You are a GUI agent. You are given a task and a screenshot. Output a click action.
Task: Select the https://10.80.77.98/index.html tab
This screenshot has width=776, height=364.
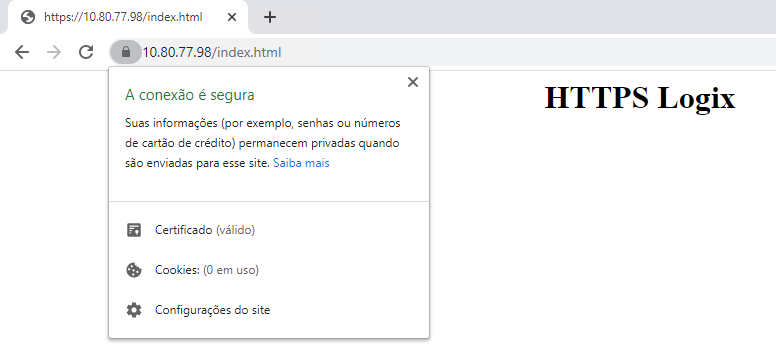tap(128, 17)
